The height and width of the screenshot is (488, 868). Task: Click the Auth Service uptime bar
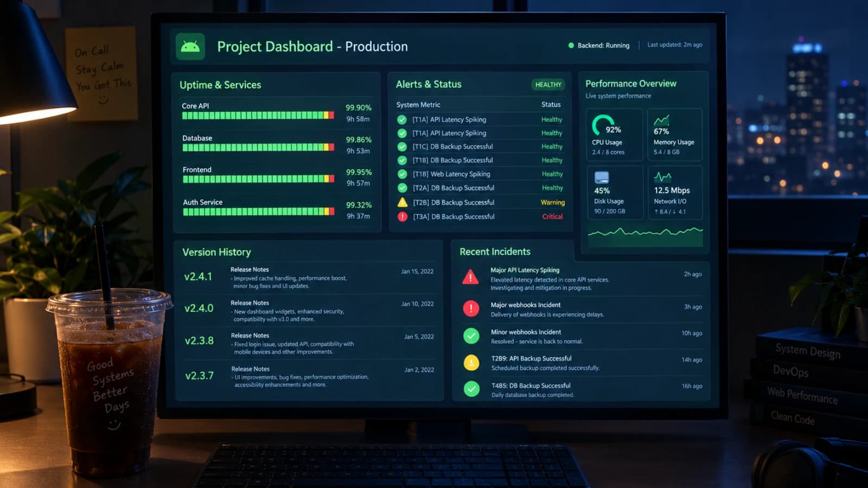(259, 211)
